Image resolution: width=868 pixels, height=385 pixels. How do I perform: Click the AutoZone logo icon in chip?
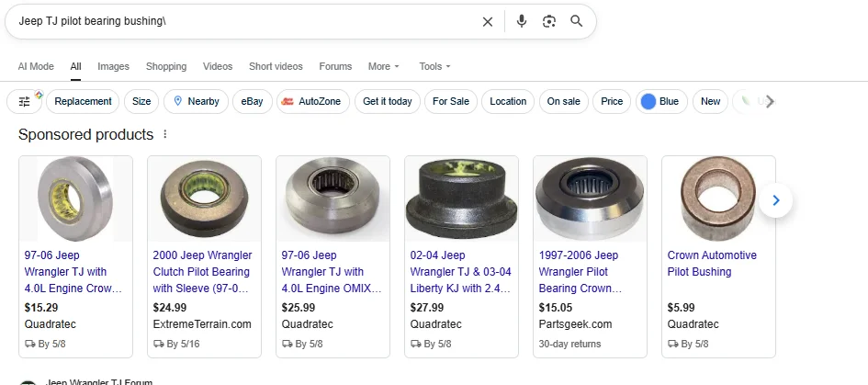click(x=287, y=101)
